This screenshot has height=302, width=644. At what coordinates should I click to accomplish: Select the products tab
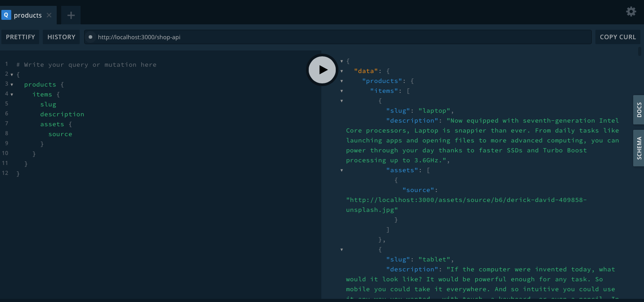(x=27, y=15)
